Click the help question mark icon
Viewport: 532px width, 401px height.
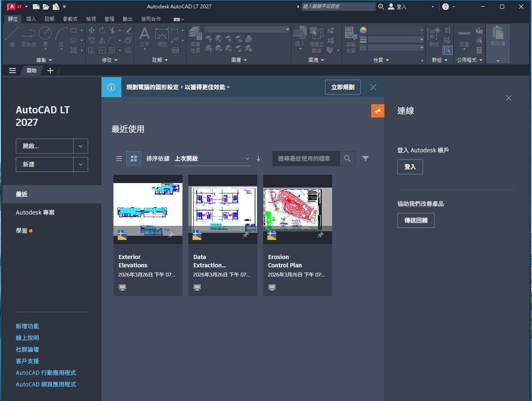click(446, 7)
